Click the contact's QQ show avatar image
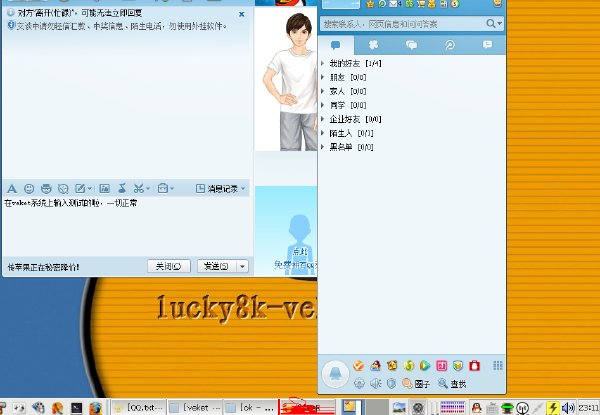600x415 pixels. pyautogui.click(x=286, y=79)
